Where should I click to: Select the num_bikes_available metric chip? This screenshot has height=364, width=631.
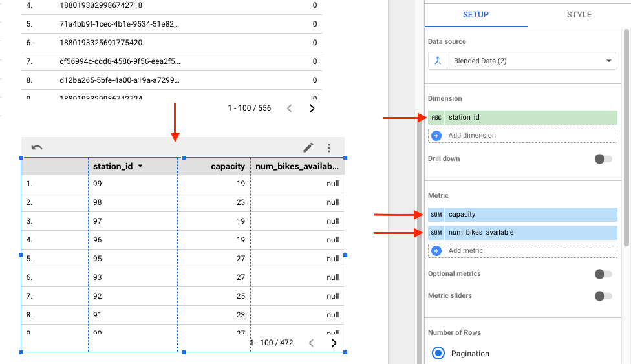522,233
